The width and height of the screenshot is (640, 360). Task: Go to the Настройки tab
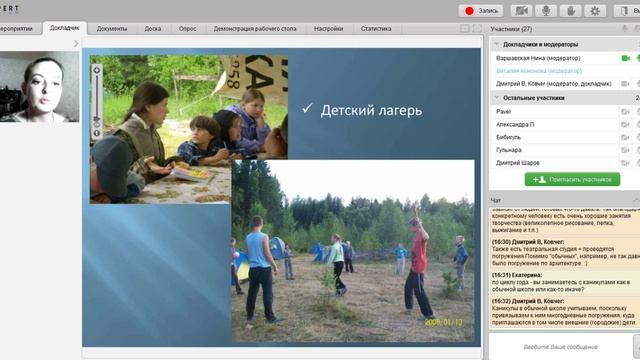(x=329, y=29)
